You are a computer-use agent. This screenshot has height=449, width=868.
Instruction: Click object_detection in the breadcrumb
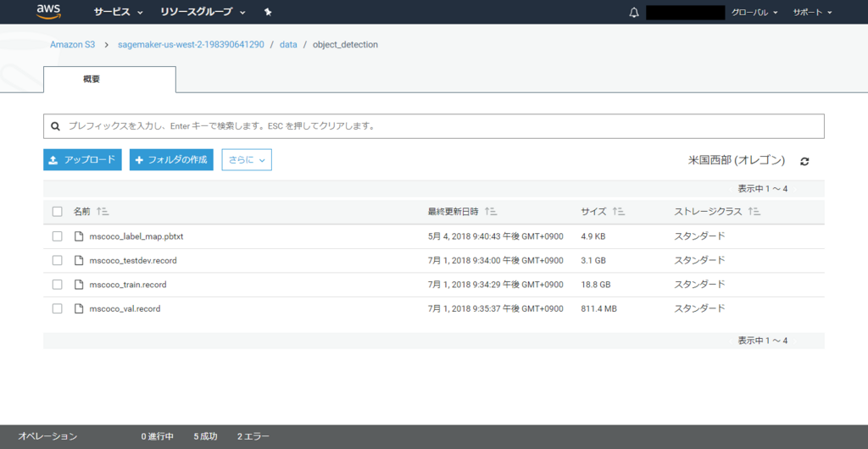click(x=346, y=45)
